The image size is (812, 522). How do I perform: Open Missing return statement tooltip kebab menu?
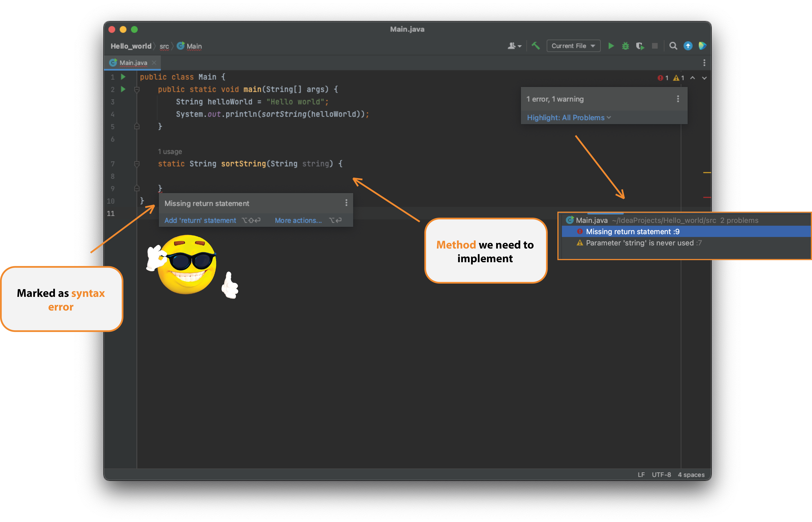346,203
